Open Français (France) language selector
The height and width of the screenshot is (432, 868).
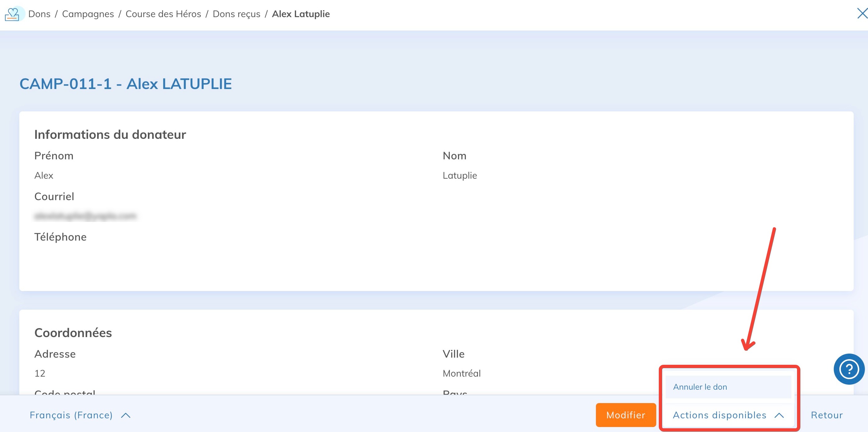click(71, 415)
